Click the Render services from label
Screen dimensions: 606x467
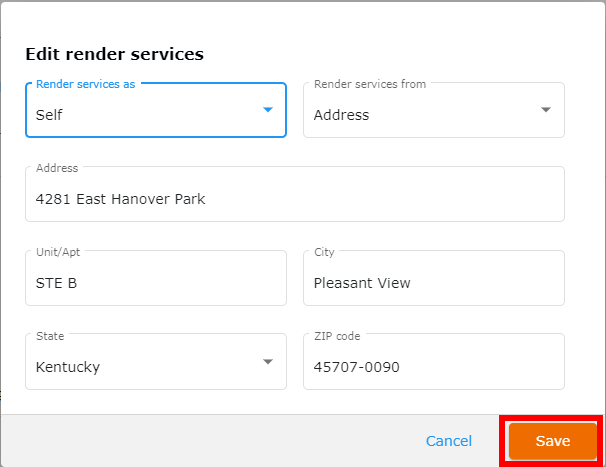click(370, 84)
